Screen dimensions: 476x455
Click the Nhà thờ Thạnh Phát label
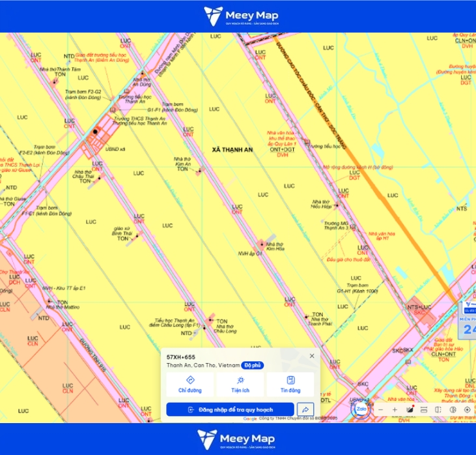pos(320,321)
